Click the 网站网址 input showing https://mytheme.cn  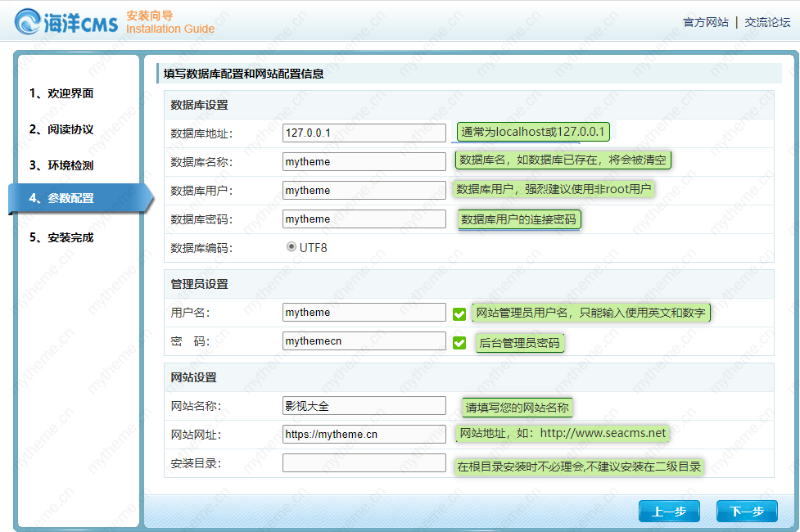click(x=364, y=434)
